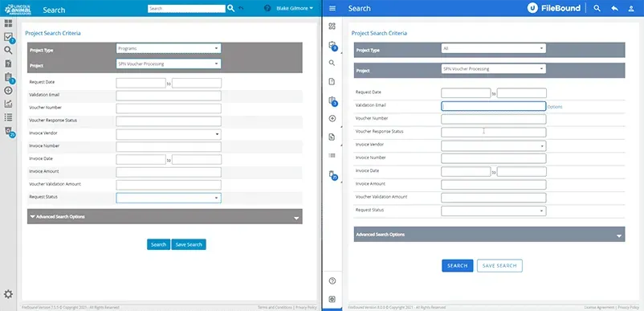This screenshot has height=311, width=644.
Task: Open Project Type dropdown showing Programs
Action: [x=169, y=48]
